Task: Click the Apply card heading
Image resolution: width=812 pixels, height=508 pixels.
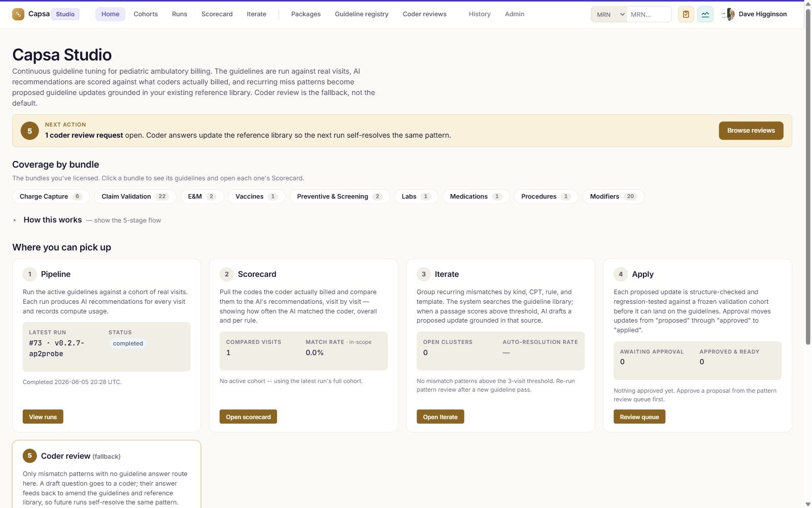Action: 642,274
